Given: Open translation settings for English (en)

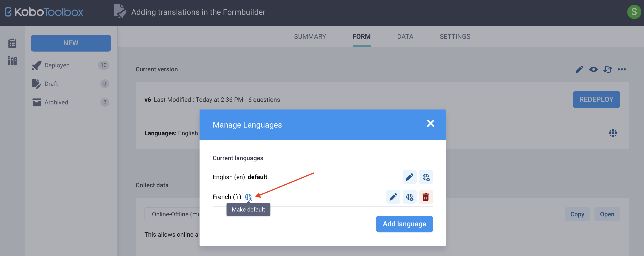Looking at the screenshot, I should 426,177.
